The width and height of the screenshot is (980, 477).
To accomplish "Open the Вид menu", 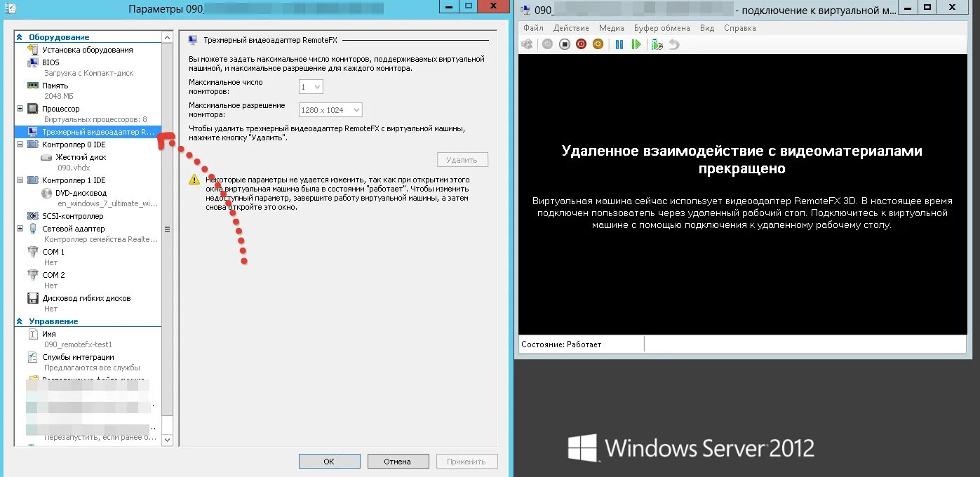I will click(x=707, y=28).
